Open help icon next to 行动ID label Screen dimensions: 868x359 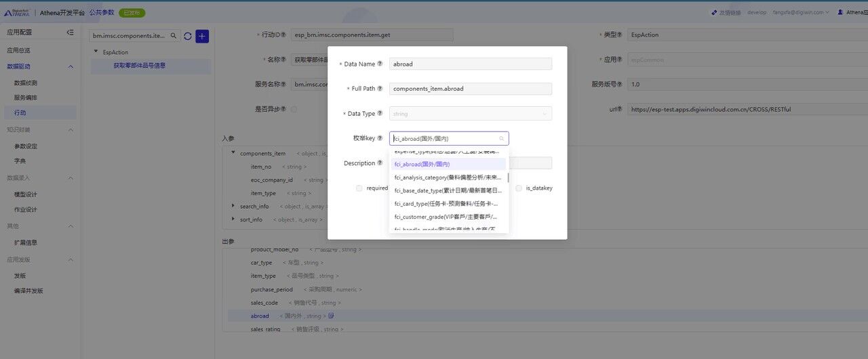click(x=283, y=35)
